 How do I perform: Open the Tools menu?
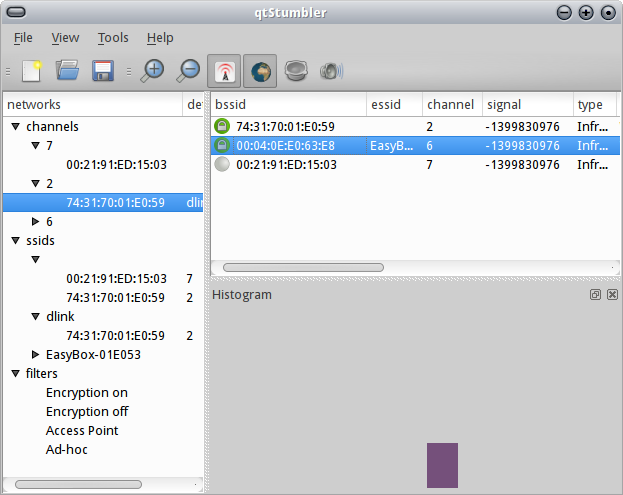click(x=113, y=38)
